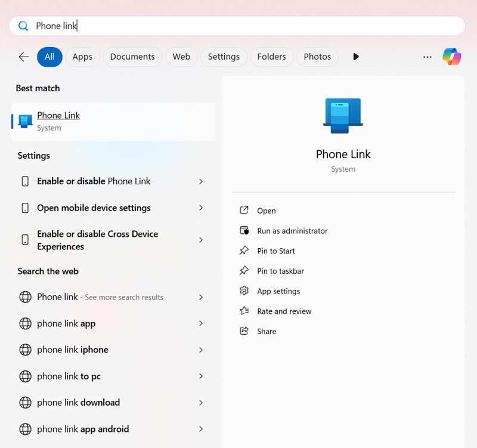This screenshot has width=477, height=448.
Task: Expand chevron for Cross Device Experiences
Action: [201, 240]
